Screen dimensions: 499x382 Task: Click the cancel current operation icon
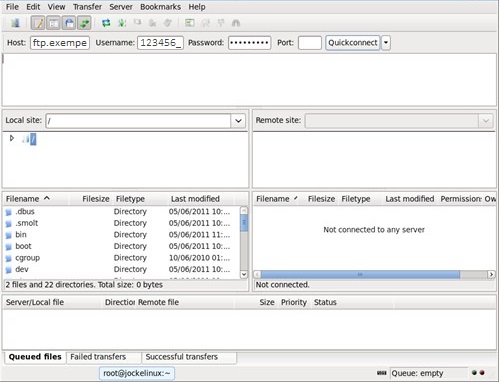137,23
